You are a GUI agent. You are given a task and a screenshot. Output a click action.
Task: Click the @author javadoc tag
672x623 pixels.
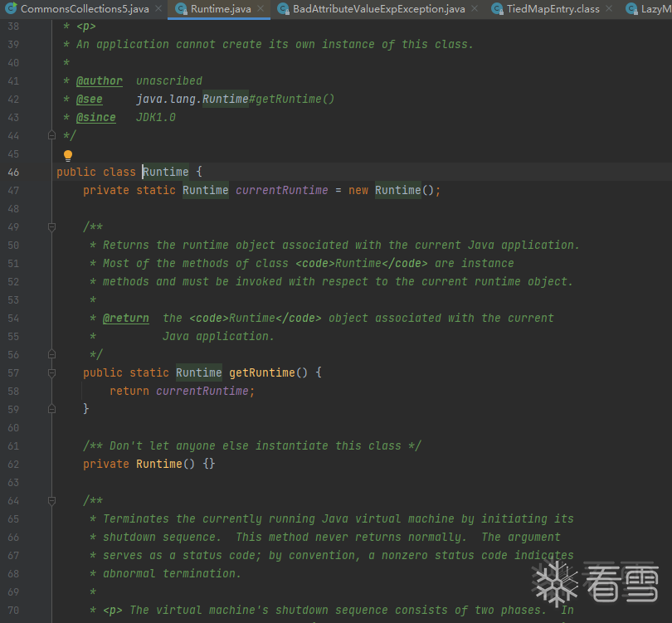click(x=100, y=81)
